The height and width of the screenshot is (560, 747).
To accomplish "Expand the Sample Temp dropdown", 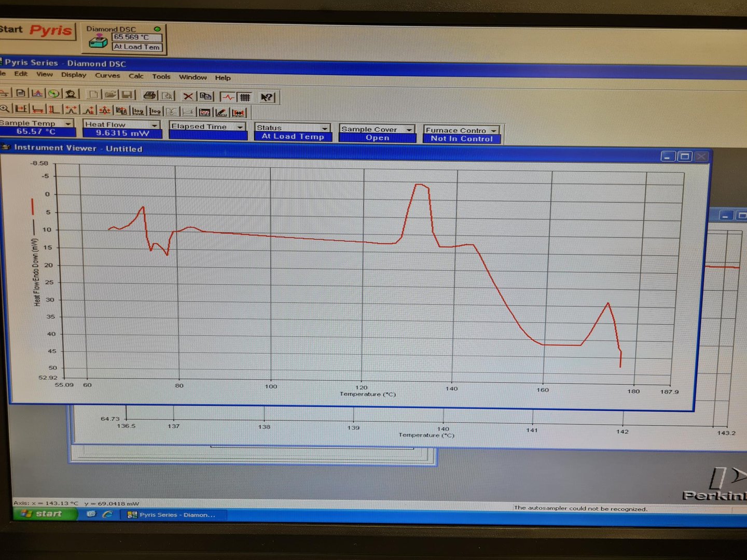I will (68, 123).
